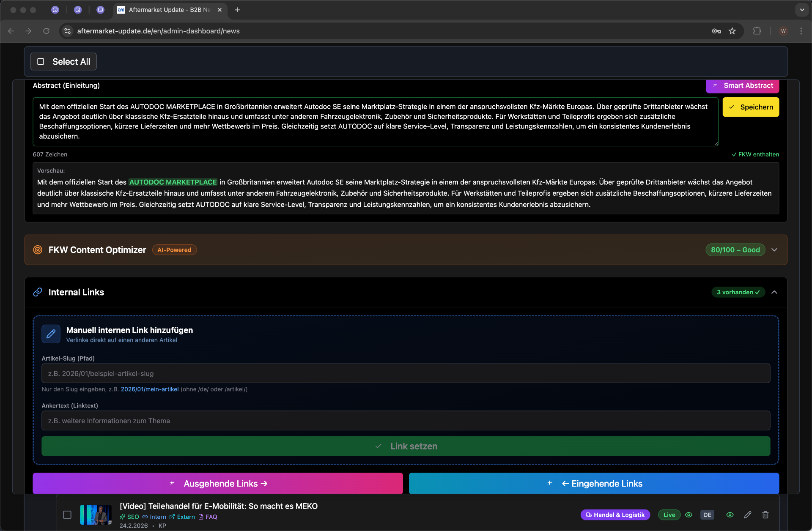The image size is (812, 531).
Task: Open Ausgehende Links panel
Action: coord(218,483)
